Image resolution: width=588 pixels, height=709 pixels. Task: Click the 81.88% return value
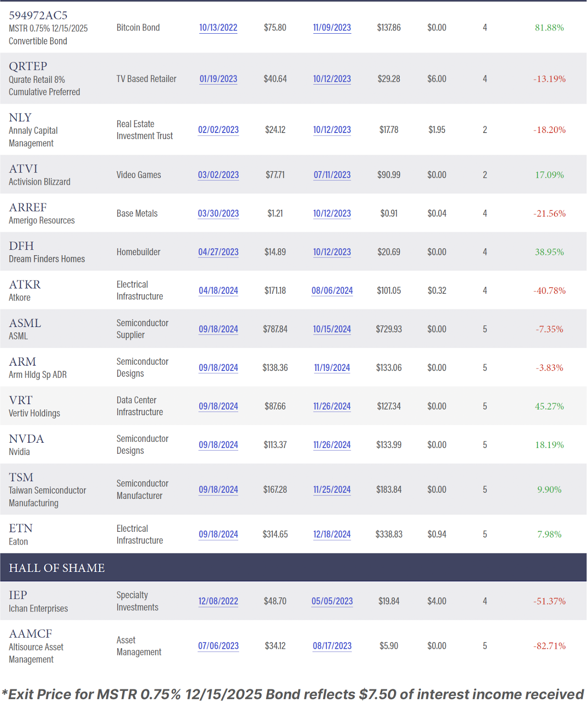pyautogui.click(x=549, y=27)
